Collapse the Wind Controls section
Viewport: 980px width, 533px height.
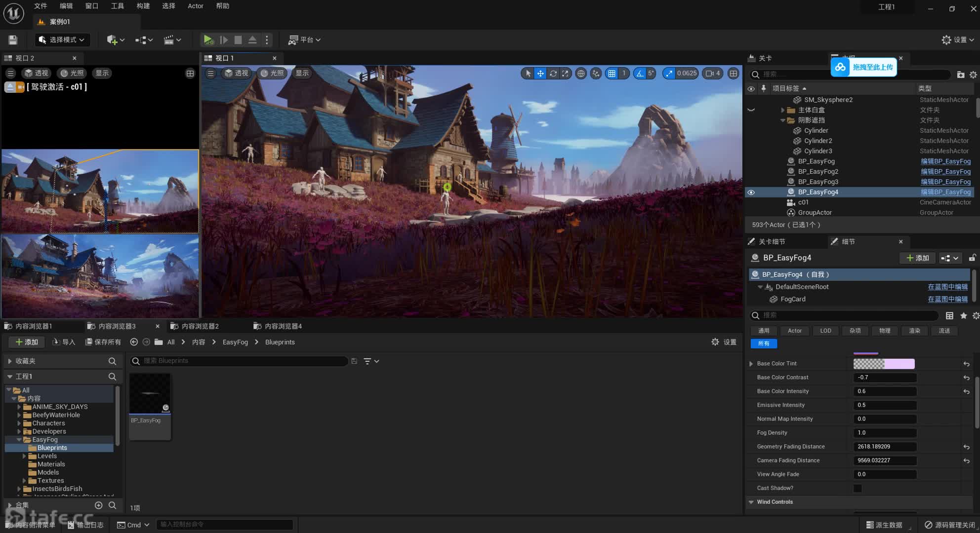751,502
